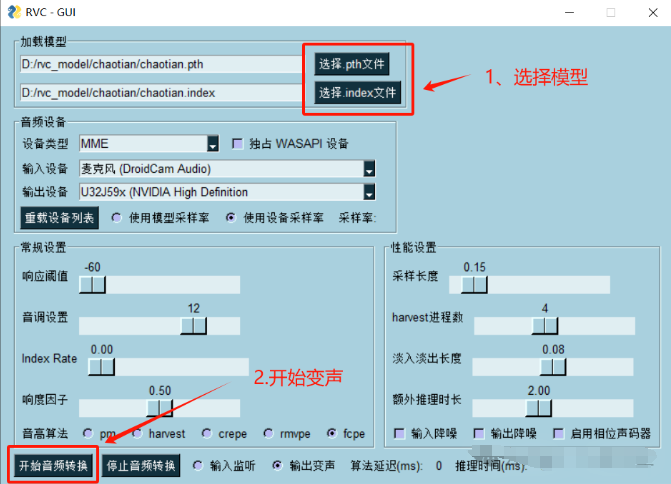Select the 输入监听 radio button
The height and width of the screenshot is (484, 671).
(x=198, y=465)
